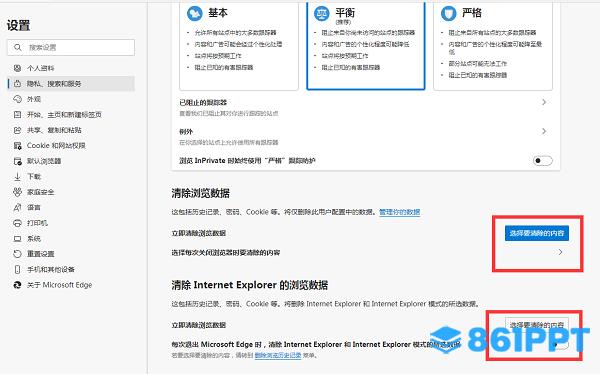
Task: Click the 共享、复制和粘贴 share icon
Action: 17,130
